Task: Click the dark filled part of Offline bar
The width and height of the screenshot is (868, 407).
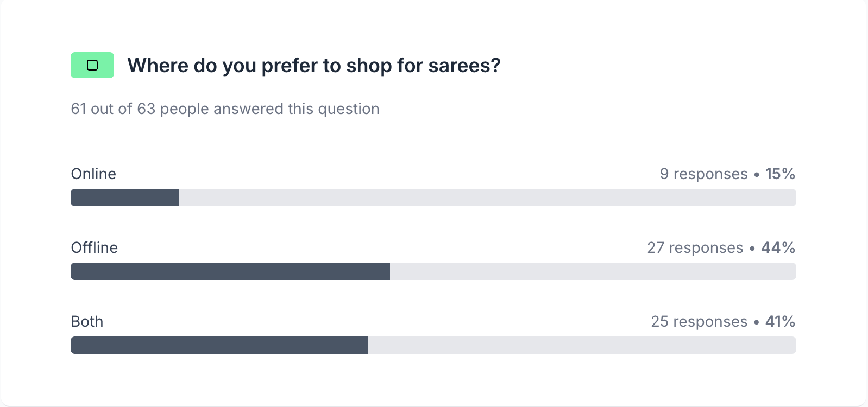Action: pos(230,271)
